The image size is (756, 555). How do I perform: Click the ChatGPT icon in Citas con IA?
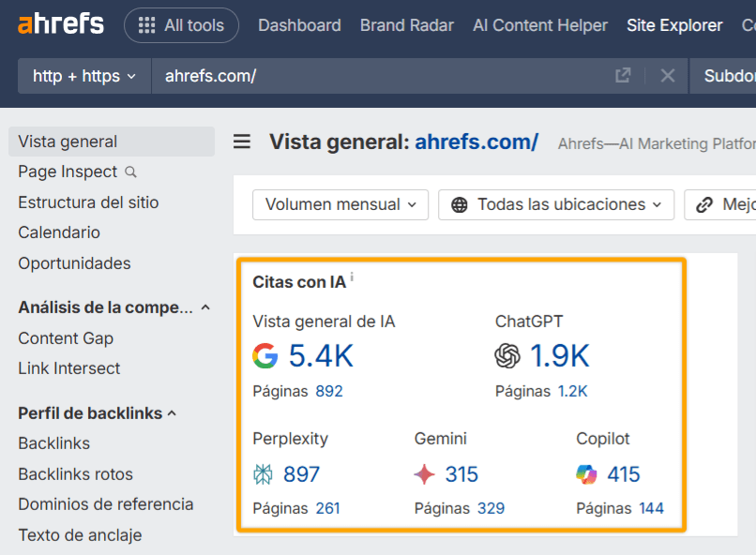pos(507,356)
